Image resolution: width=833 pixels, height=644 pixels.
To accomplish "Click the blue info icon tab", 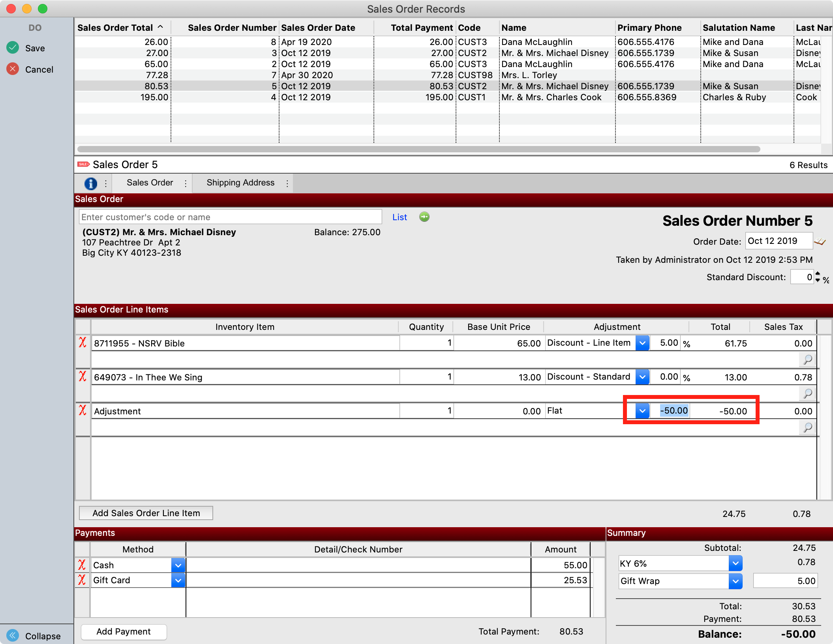I will tap(90, 183).
